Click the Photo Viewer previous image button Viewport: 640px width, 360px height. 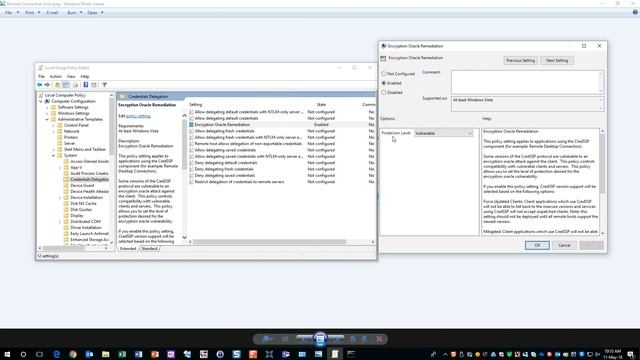pyautogui.click(x=304, y=339)
